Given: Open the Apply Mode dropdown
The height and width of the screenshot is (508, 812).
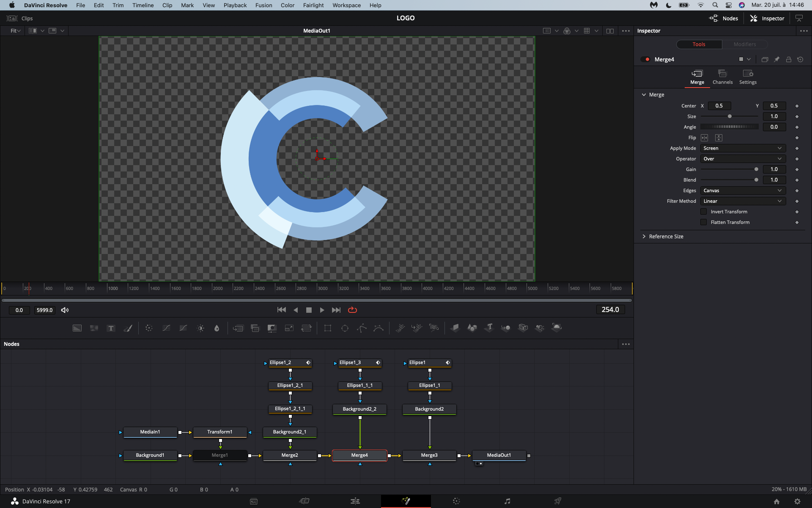Looking at the screenshot, I should [742, 148].
